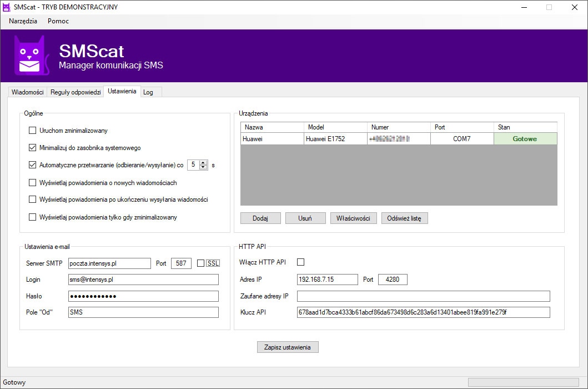
Task: Click the SMScat cat logo in header
Action: click(29, 56)
